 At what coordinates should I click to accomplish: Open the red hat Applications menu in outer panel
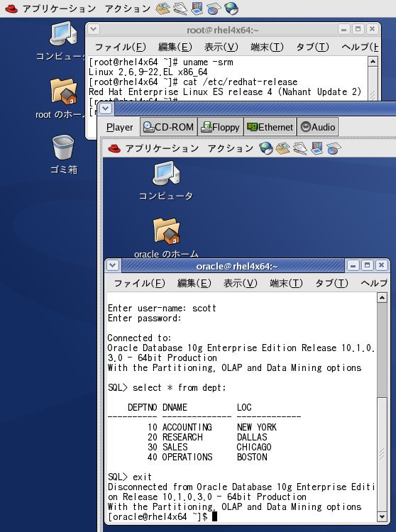click(x=50, y=9)
